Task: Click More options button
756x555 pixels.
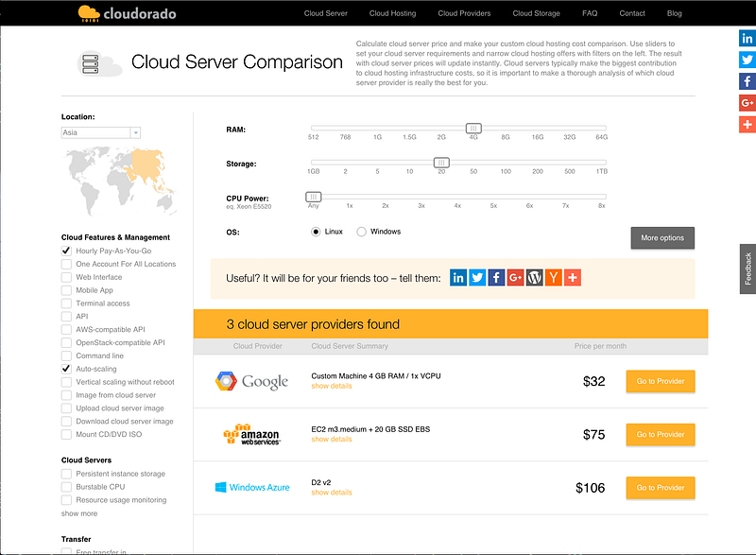Action: coord(662,237)
